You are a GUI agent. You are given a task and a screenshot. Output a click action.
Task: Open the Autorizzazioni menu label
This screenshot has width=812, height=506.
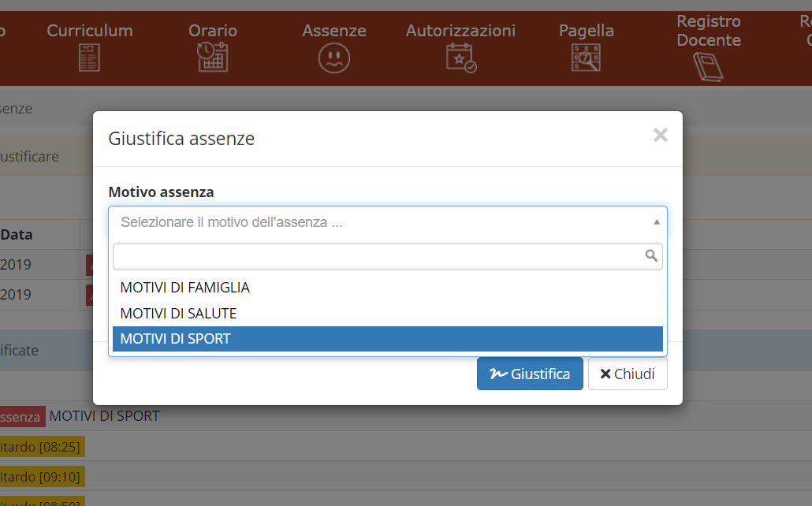[460, 31]
